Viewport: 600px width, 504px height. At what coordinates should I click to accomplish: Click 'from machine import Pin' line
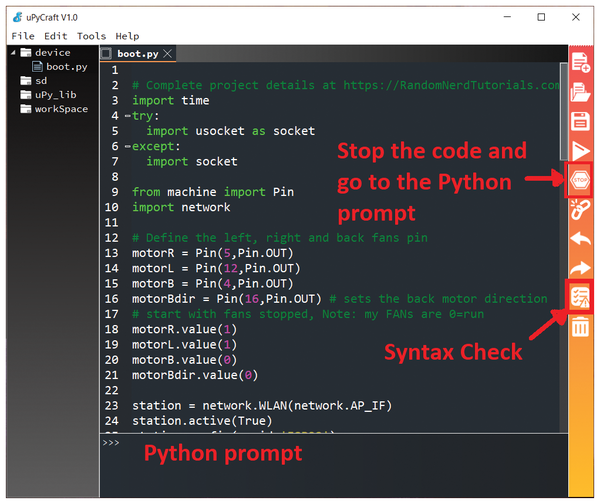pos(213,192)
